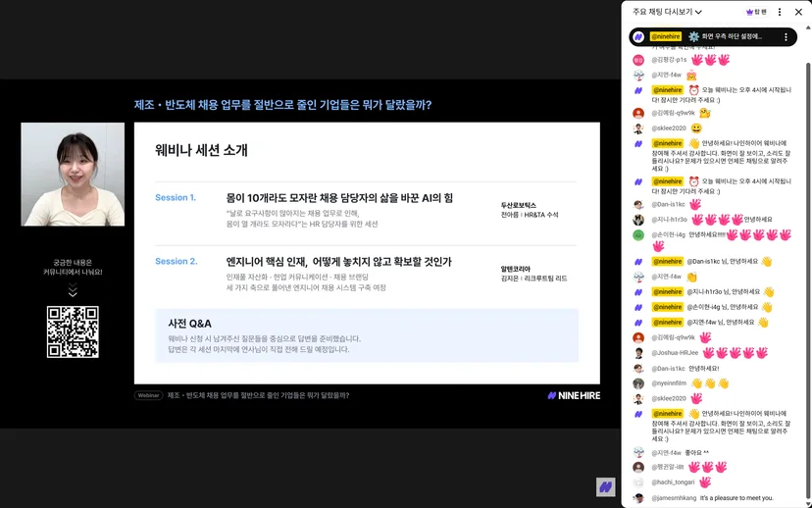Image resolution: width=812 pixels, height=508 pixels.
Task: Click the chat scrollbar down arrow
Action: (808, 504)
